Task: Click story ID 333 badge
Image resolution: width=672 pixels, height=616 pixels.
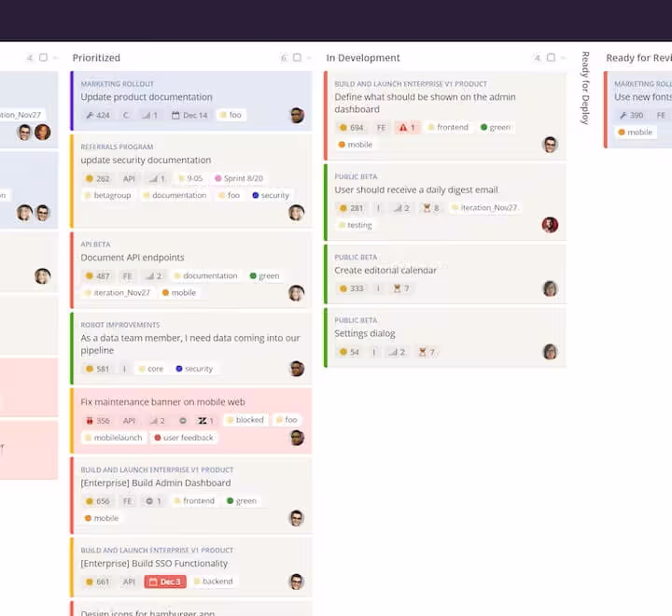Action: 352,289
